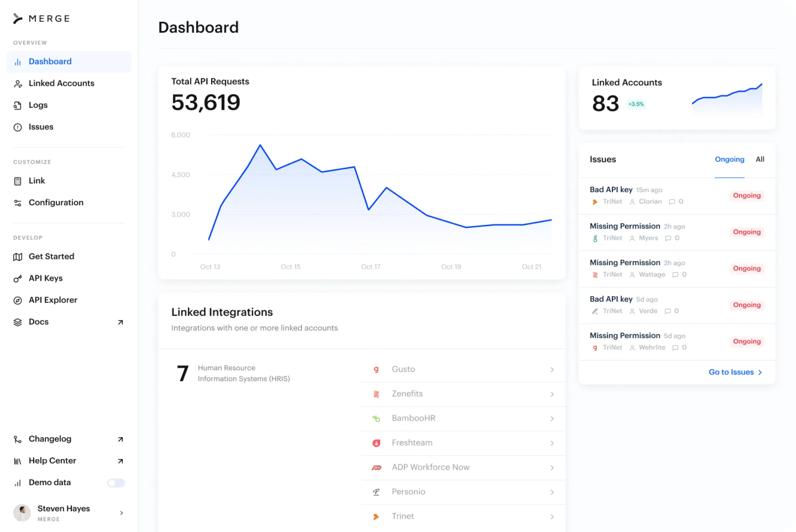Open the Docs external link
Viewport: 796px width, 532px height.
(38, 322)
